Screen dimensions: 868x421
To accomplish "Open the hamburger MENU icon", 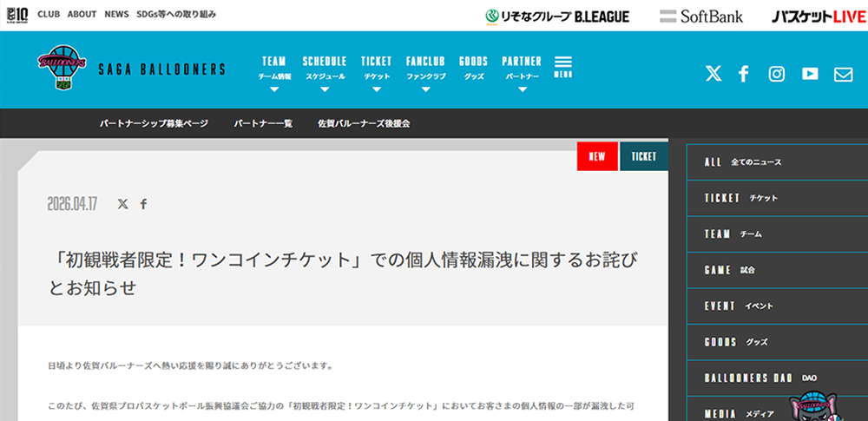I will [x=562, y=67].
